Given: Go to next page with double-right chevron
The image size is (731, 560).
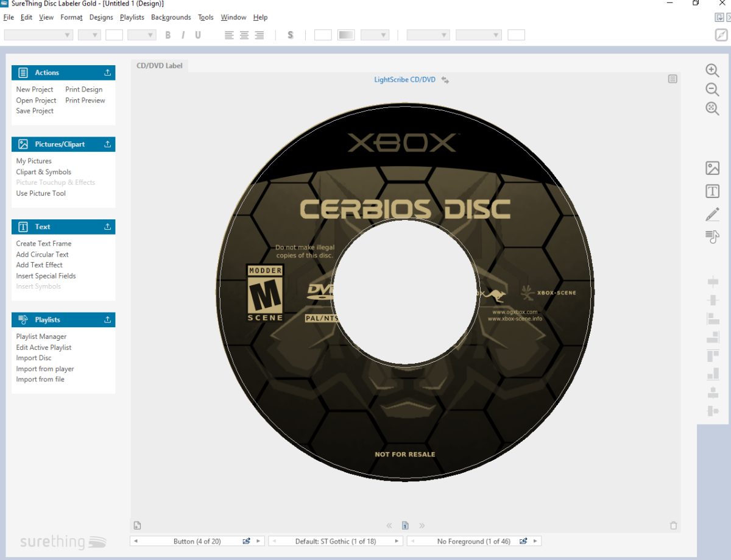Looking at the screenshot, I should pyautogui.click(x=422, y=525).
